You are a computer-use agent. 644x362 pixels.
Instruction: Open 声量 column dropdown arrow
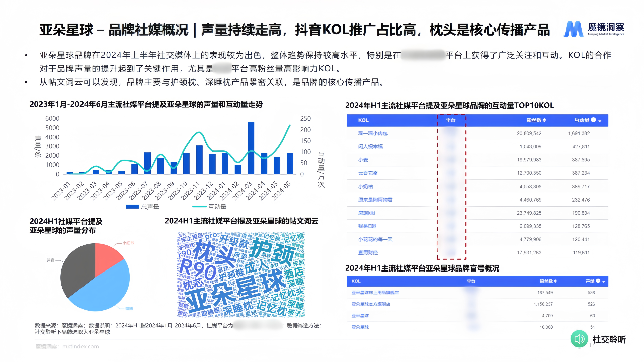603,282
